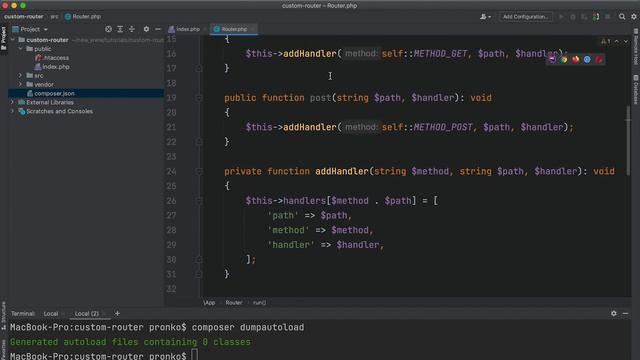
Task: Add a new terminal session tab
Action: pos(117,313)
